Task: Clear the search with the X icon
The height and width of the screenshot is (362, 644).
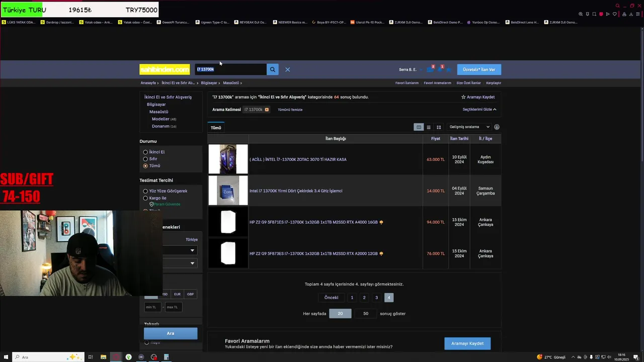Action: [x=287, y=69]
